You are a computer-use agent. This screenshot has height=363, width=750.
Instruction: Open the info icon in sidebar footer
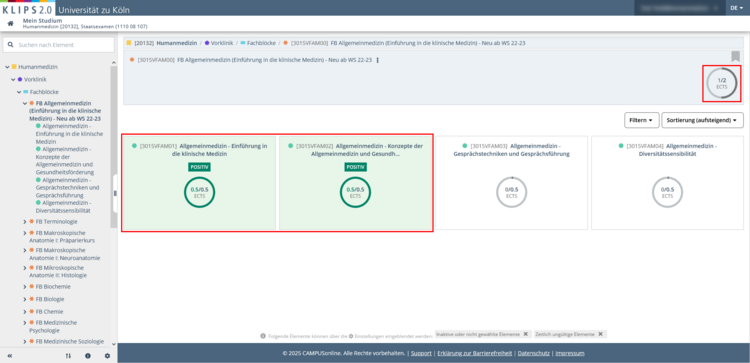click(88, 356)
